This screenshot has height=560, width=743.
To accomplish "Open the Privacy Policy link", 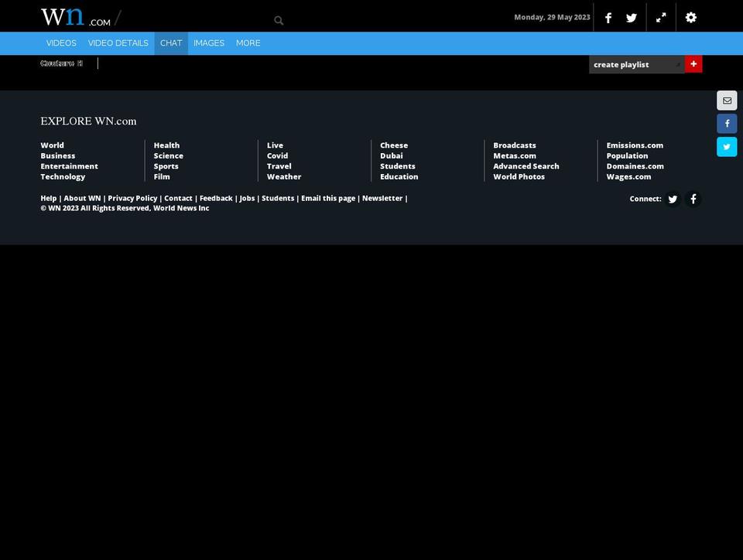I will pyautogui.click(x=132, y=198).
